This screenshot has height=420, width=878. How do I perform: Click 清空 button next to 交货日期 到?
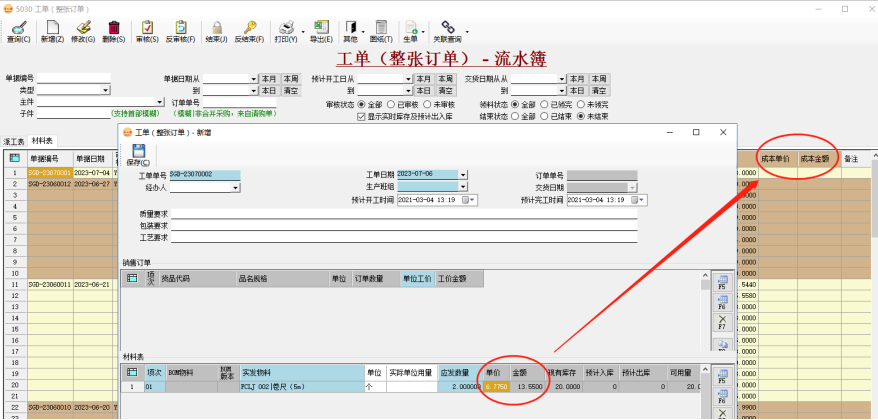click(599, 91)
